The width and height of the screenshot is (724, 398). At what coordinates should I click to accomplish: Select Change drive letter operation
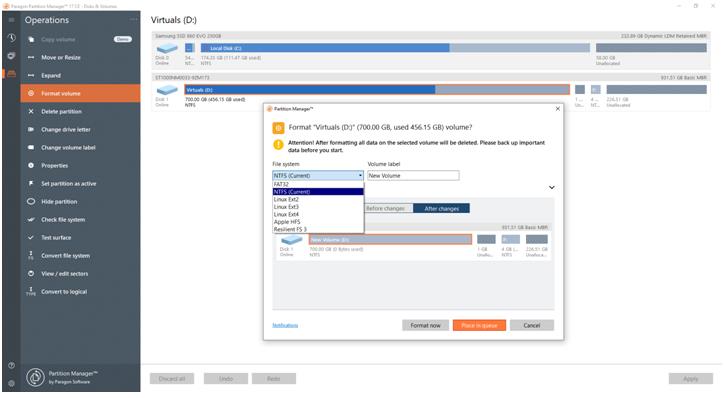pyautogui.click(x=80, y=130)
